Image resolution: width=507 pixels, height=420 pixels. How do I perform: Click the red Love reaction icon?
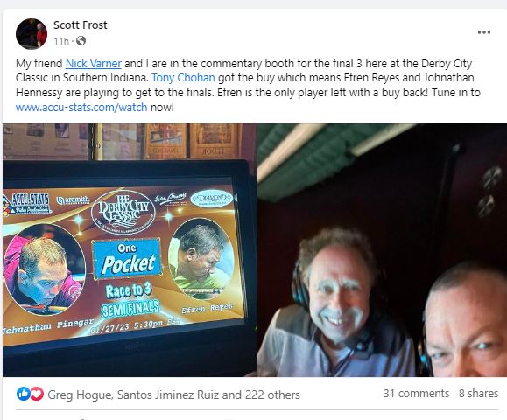click(37, 394)
